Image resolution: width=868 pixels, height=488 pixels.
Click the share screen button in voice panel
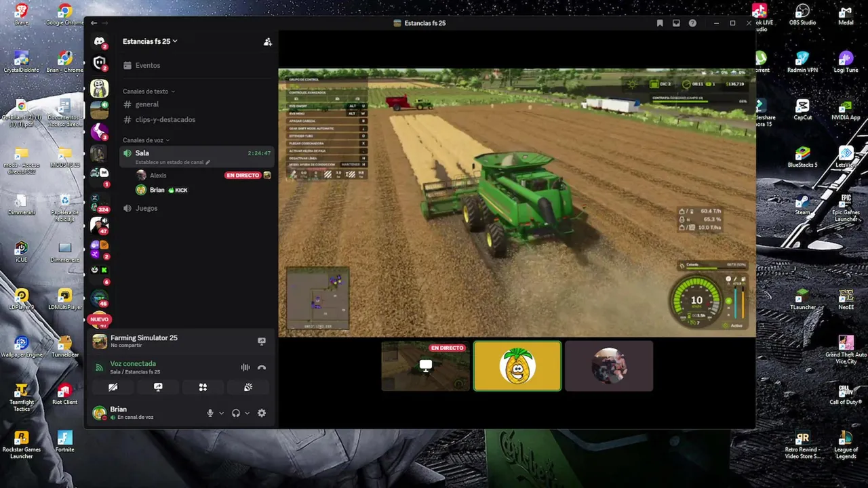pyautogui.click(x=158, y=387)
